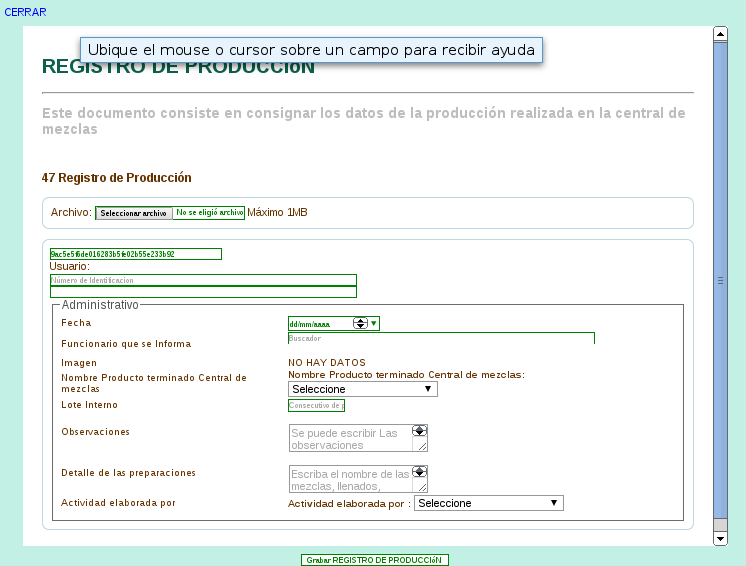This screenshot has width=746, height=566.
Task: Click the Detalle preparaciones resize handle
Action: (423, 488)
